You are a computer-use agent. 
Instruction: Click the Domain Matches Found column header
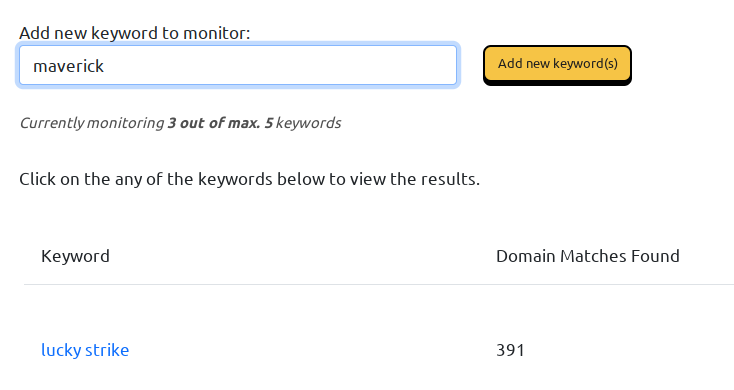click(x=587, y=256)
